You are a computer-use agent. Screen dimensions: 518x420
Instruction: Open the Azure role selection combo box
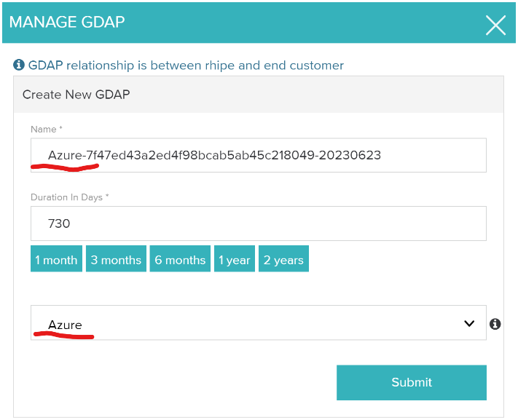(x=248, y=323)
